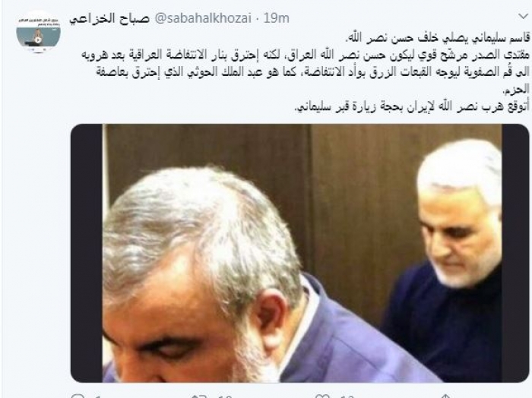This screenshot has height=398, width=532.
Task: Open the tweet via 19m timestamp
Action: [277, 18]
